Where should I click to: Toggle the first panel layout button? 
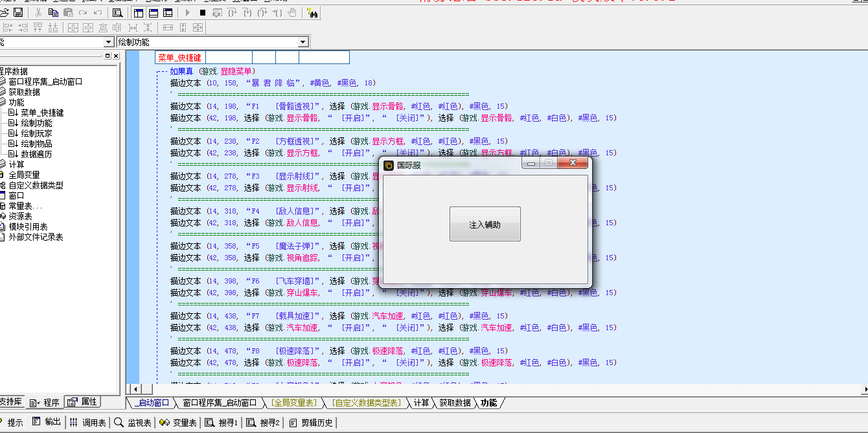138,12
